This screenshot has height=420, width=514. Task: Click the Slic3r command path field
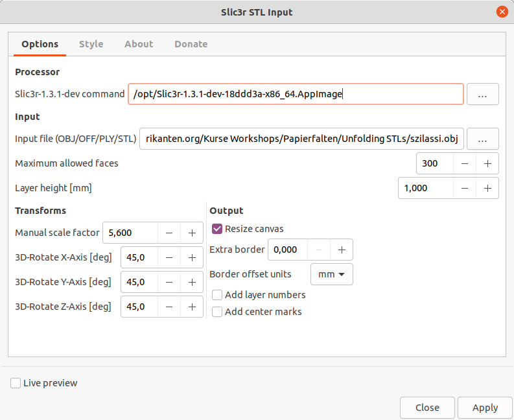tap(296, 94)
